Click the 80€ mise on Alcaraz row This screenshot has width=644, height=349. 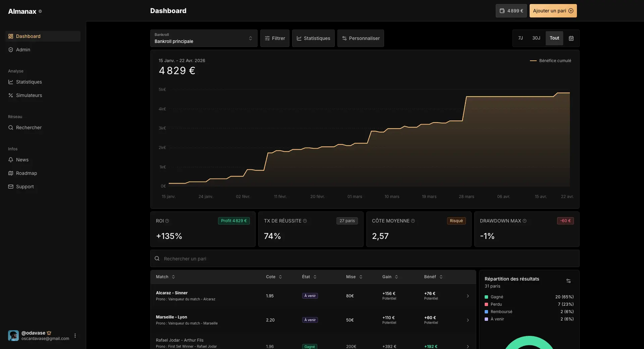[x=350, y=296]
